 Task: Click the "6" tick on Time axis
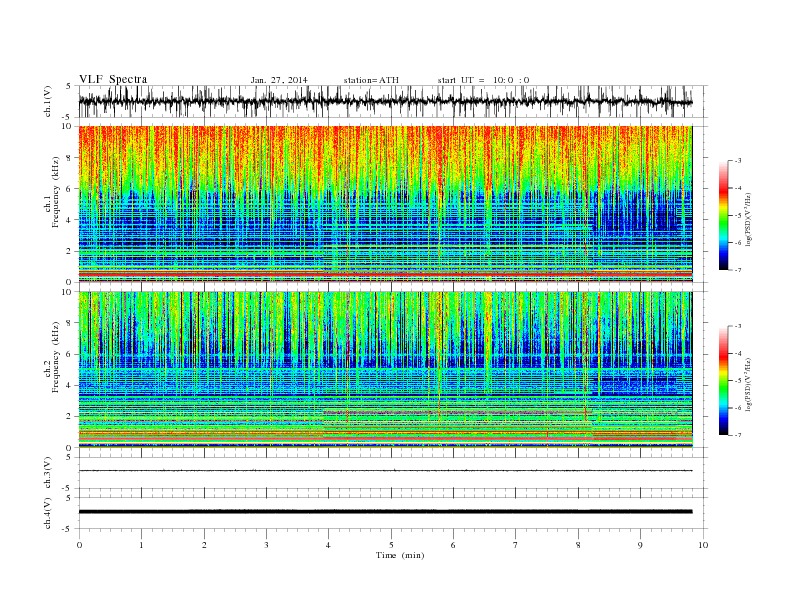click(453, 545)
